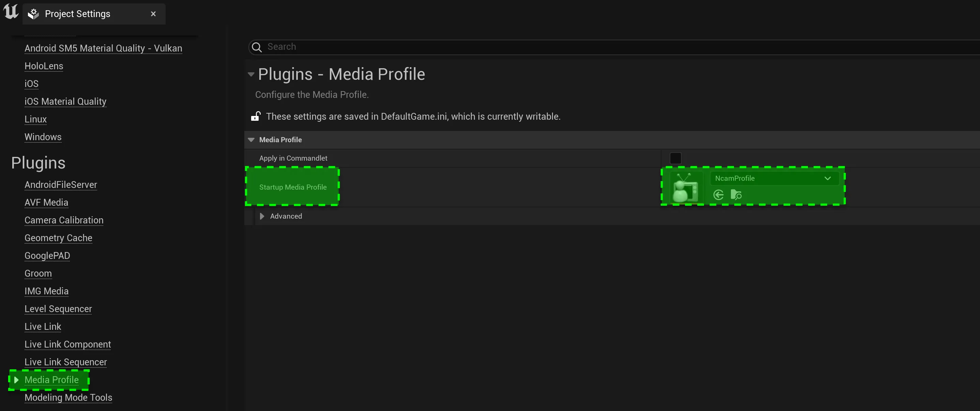980x411 pixels.
Task: Open the Linux platform settings
Action: tap(36, 119)
